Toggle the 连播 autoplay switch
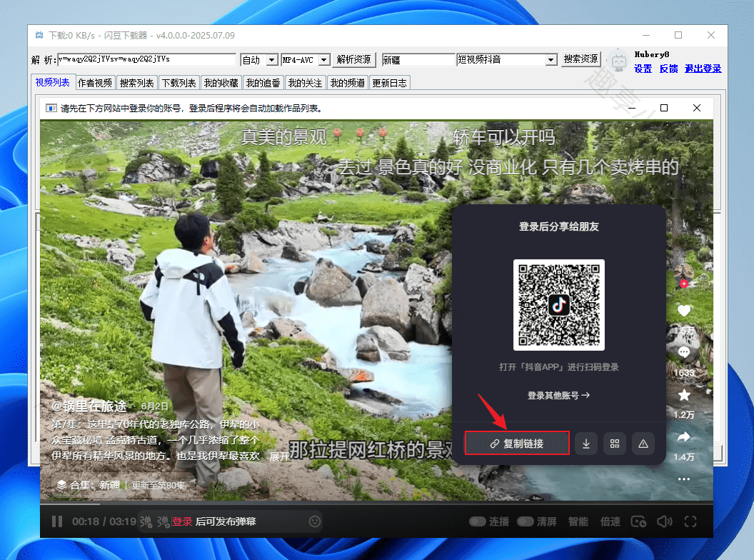This screenshot has width=754, height=560. [477, 521]
